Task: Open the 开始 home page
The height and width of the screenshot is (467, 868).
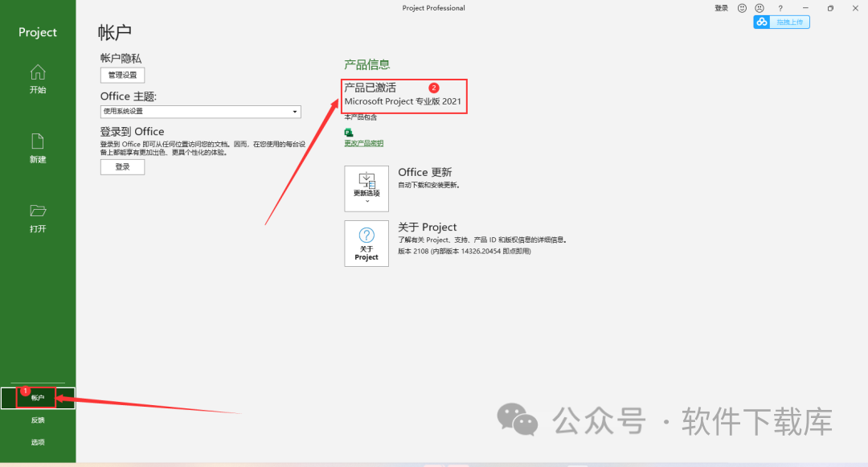Action: coord(38,79)
